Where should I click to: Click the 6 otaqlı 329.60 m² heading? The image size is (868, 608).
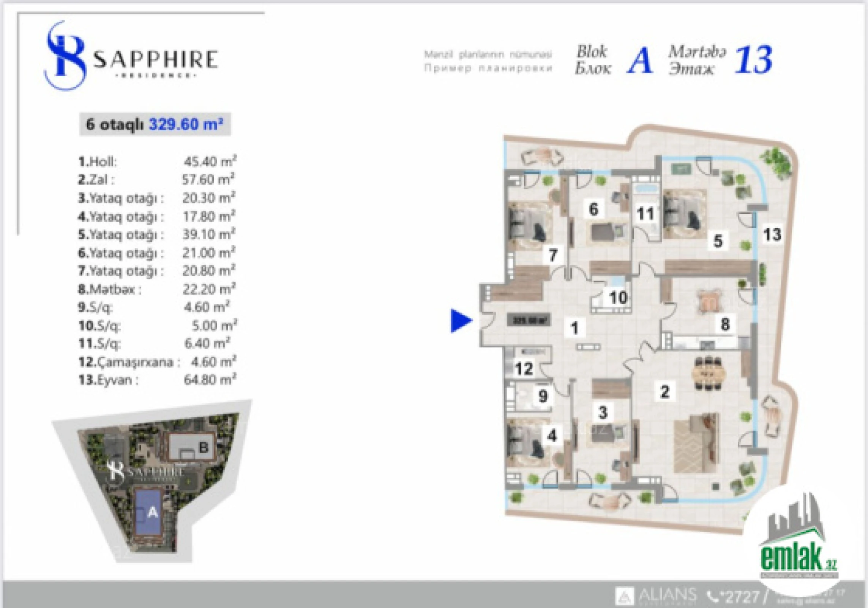155,124
